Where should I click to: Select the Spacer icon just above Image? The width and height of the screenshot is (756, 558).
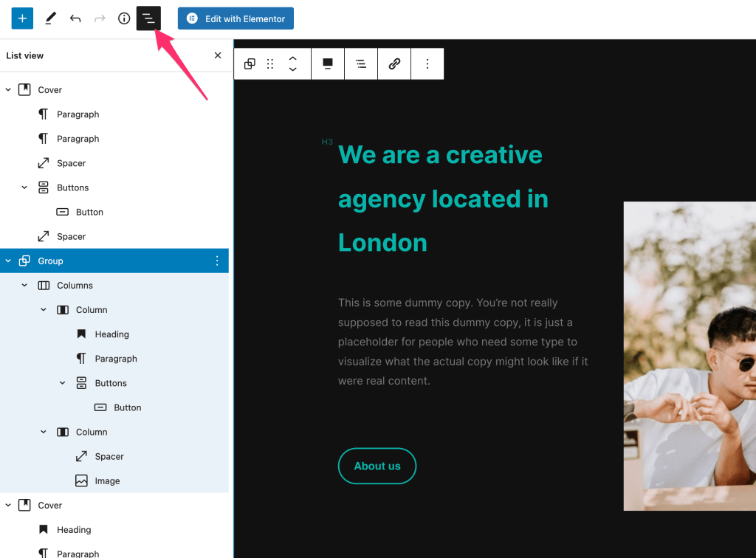(81, 456)
